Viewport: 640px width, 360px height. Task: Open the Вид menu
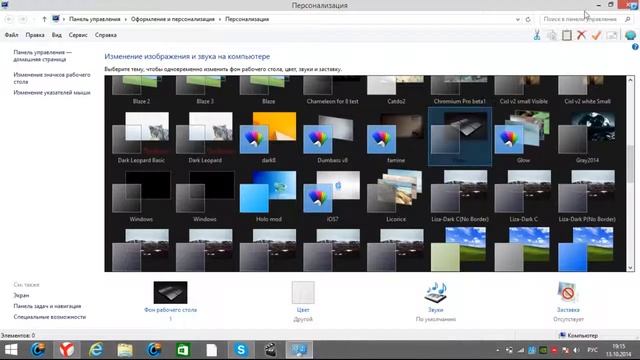click(57, 35)
